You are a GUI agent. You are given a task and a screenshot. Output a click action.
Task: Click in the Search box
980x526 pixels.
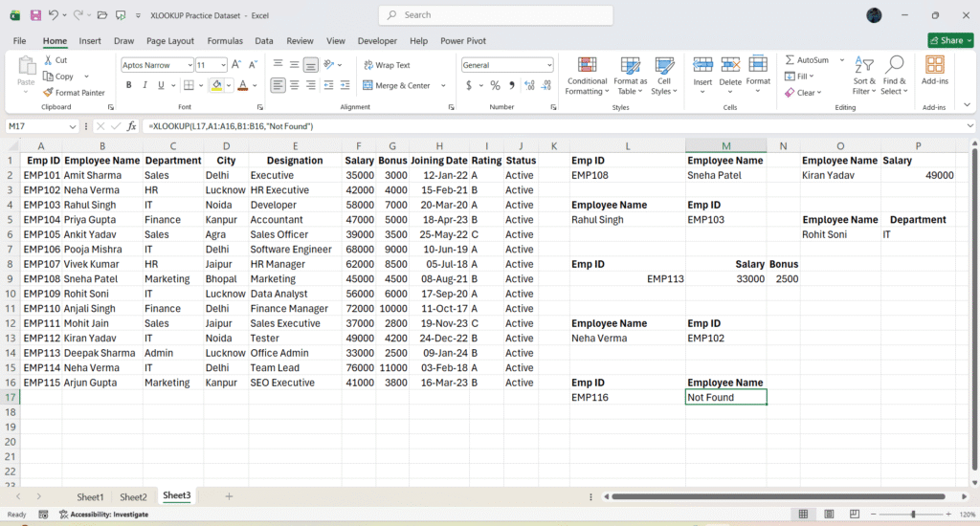[x=496, y=15]
